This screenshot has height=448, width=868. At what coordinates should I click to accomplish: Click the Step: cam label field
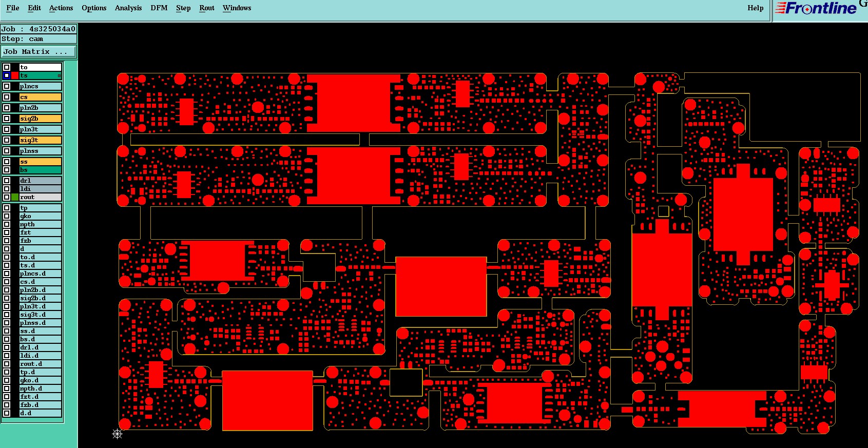tap(38, 39)
